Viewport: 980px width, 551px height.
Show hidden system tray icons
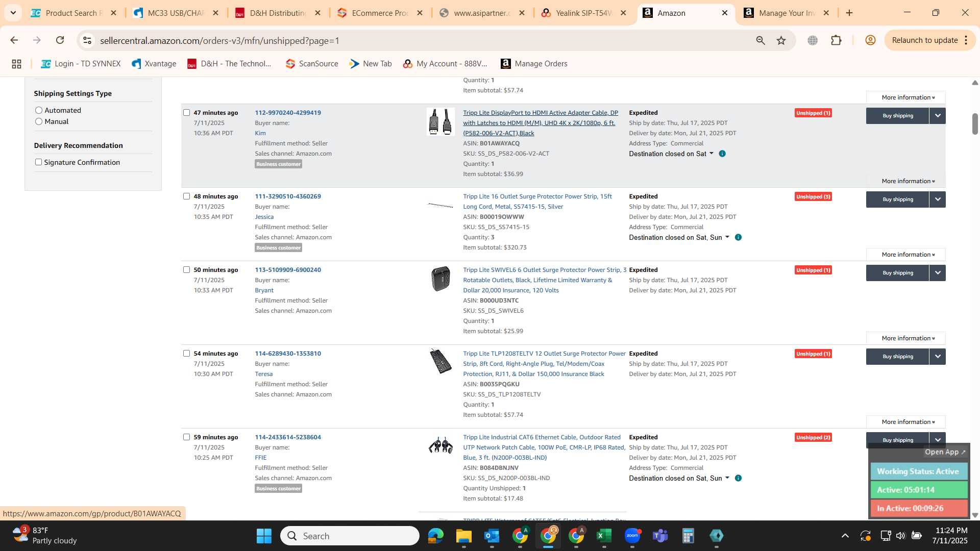[845, 536]
